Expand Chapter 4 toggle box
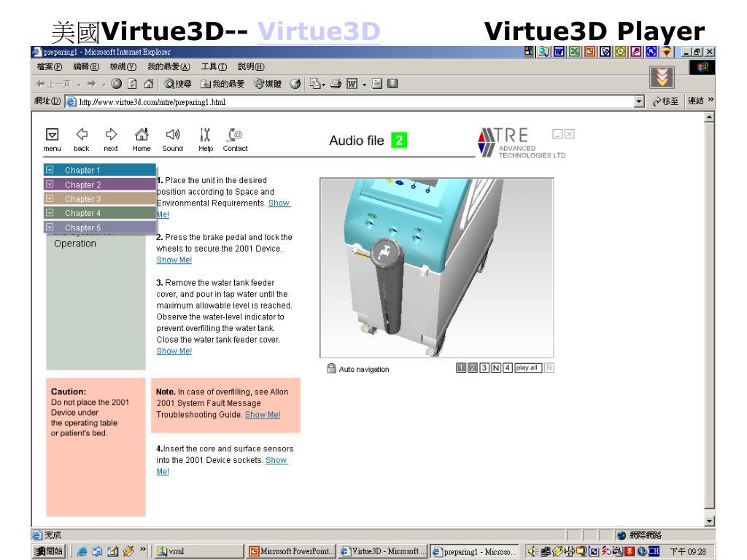 point(50,212)
